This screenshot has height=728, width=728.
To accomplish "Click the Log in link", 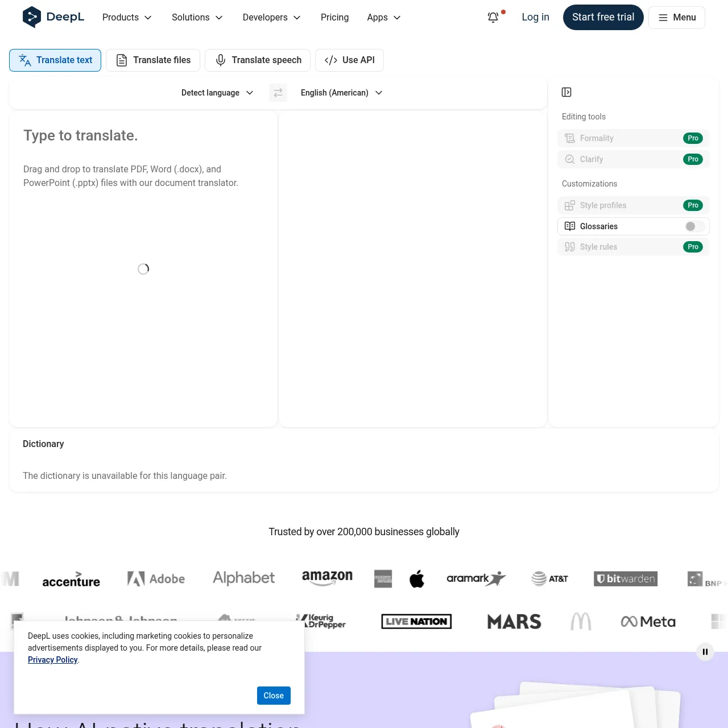I will [x=536, y=18].
